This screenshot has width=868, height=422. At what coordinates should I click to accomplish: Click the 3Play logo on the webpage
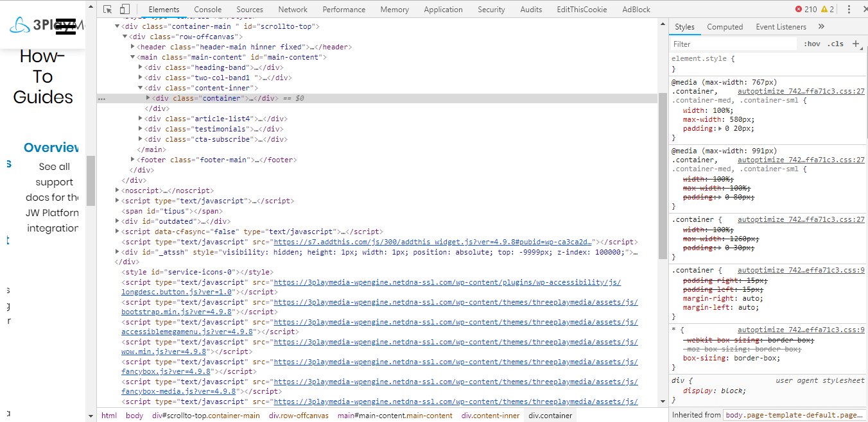click(46, 26)
